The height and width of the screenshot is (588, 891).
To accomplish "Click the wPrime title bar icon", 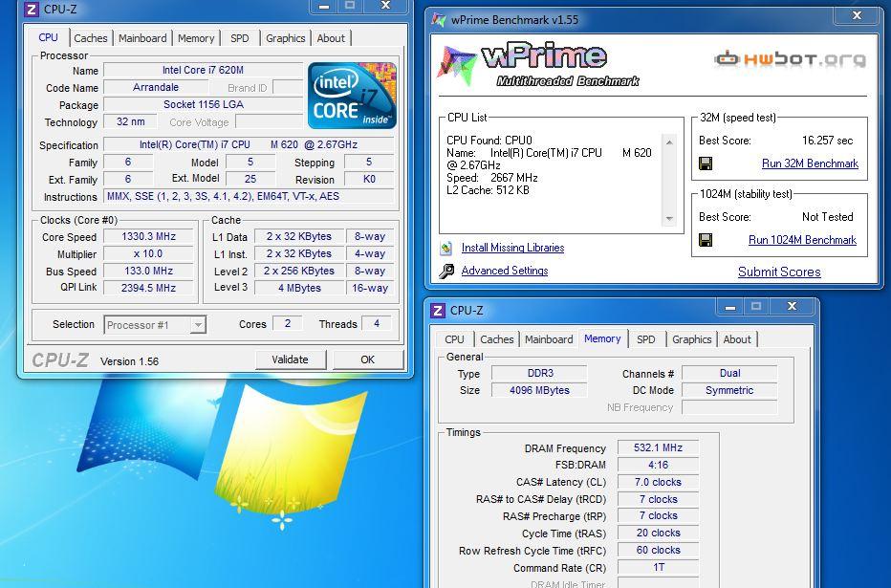I will coord(439,19).
